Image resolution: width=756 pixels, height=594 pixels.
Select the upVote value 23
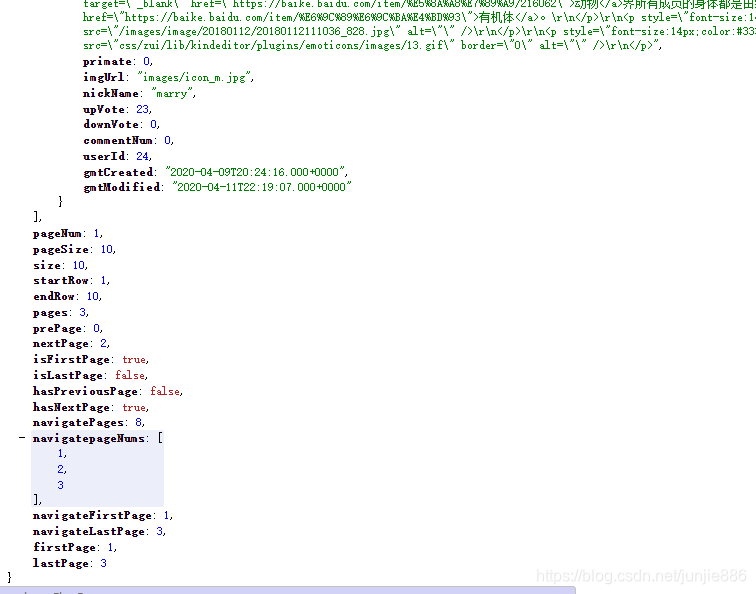[x=142, y=109]
